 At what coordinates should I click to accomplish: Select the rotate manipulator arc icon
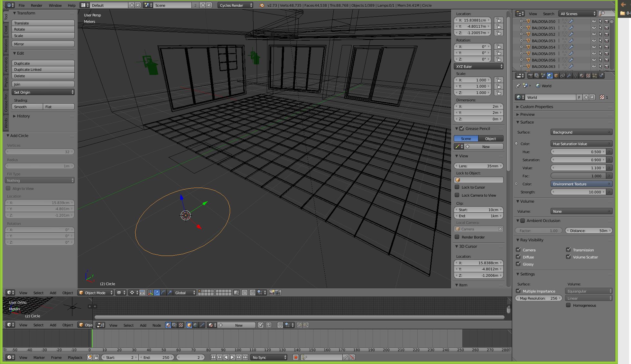[x=163, y=293]
